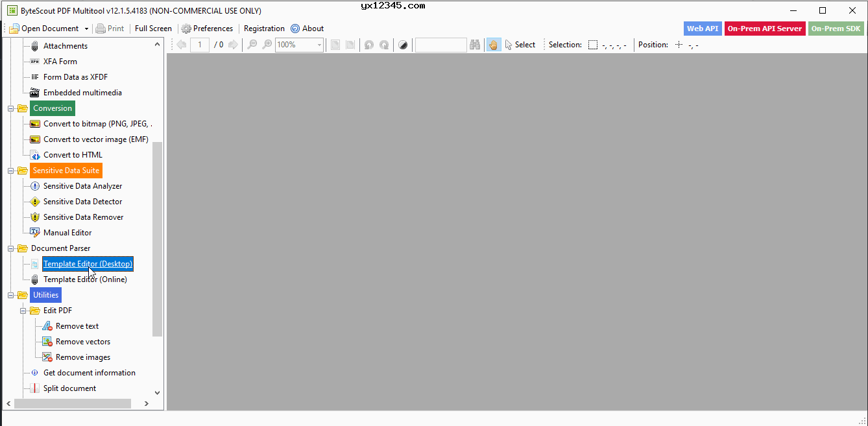
Task: Open the Open Document dropdown arrow
Action: click(86, 29)
